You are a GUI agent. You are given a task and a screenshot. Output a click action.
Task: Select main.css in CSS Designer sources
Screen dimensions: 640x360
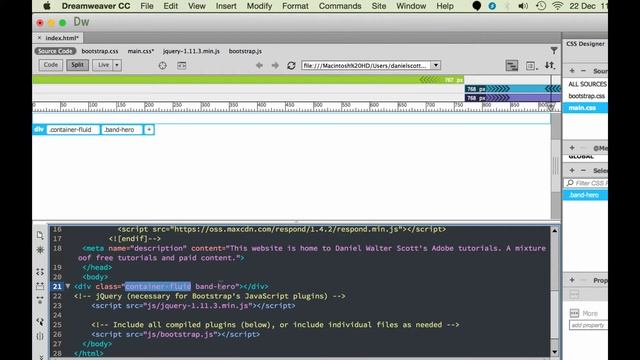(x=586, y=108)
